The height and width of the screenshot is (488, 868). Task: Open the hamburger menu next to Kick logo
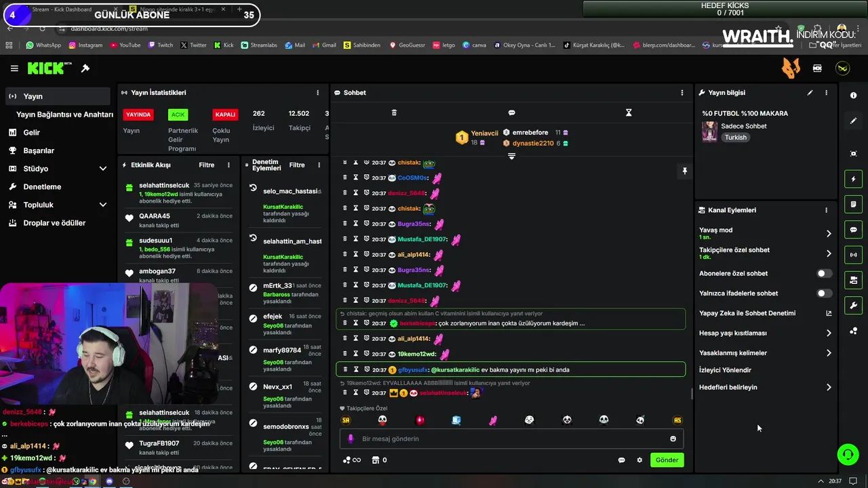(x=14, y=68)
